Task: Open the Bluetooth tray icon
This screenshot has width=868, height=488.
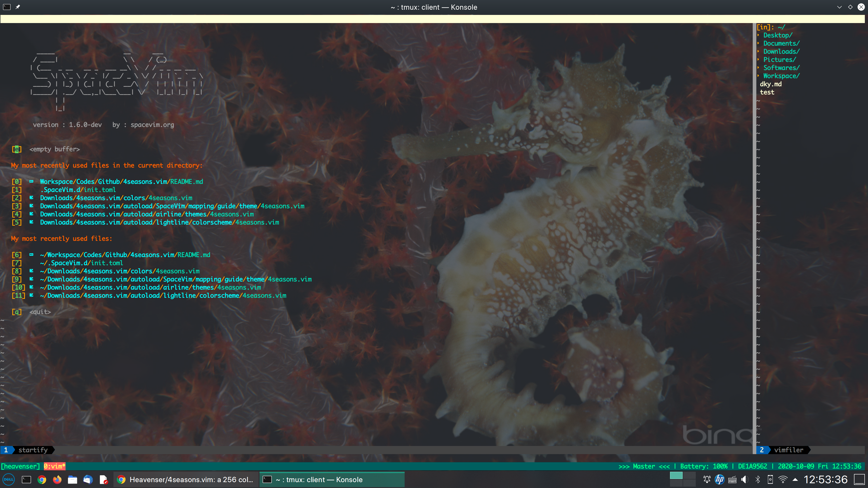Action: click(x=758, y=480)
